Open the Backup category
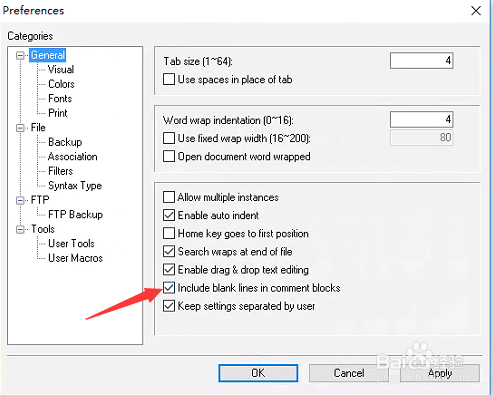This screenshot has width=493, height=395. [65, 142]
